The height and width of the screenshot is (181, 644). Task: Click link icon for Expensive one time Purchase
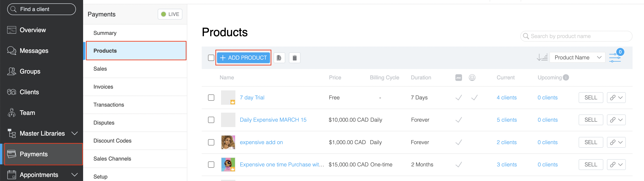[612, 165]
